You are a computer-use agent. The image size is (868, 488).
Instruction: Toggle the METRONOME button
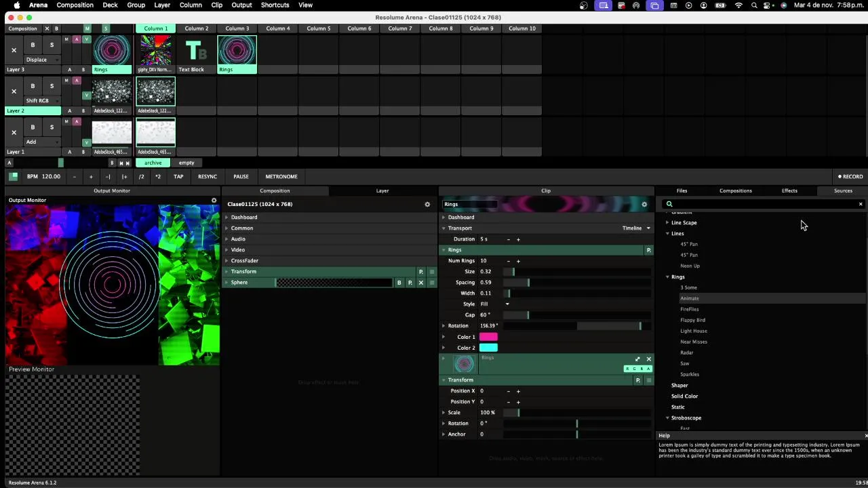pos(281,177)
